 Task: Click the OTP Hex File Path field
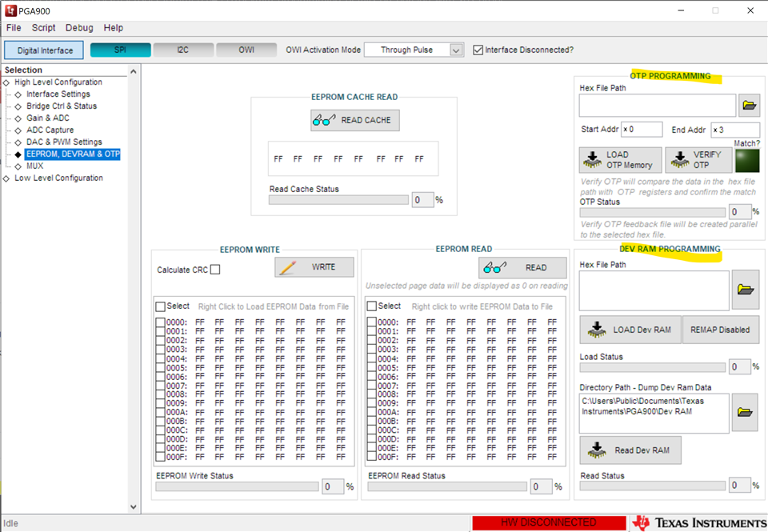[x=658, y=106]
